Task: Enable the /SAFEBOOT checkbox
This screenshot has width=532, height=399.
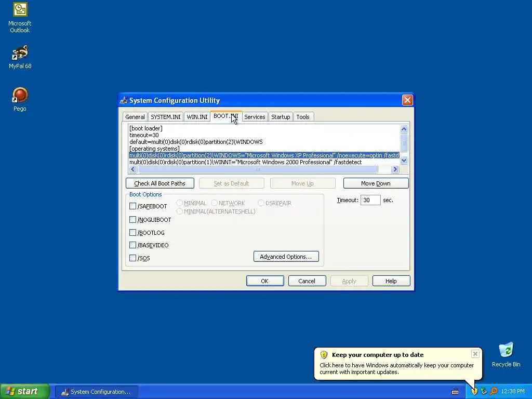Action: (x=132, y=206)
